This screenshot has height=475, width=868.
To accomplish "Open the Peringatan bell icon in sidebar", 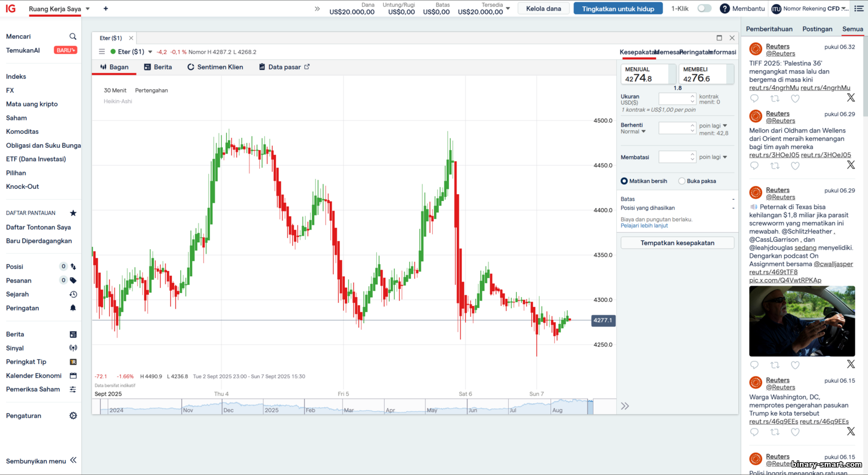I will point(73,308).
